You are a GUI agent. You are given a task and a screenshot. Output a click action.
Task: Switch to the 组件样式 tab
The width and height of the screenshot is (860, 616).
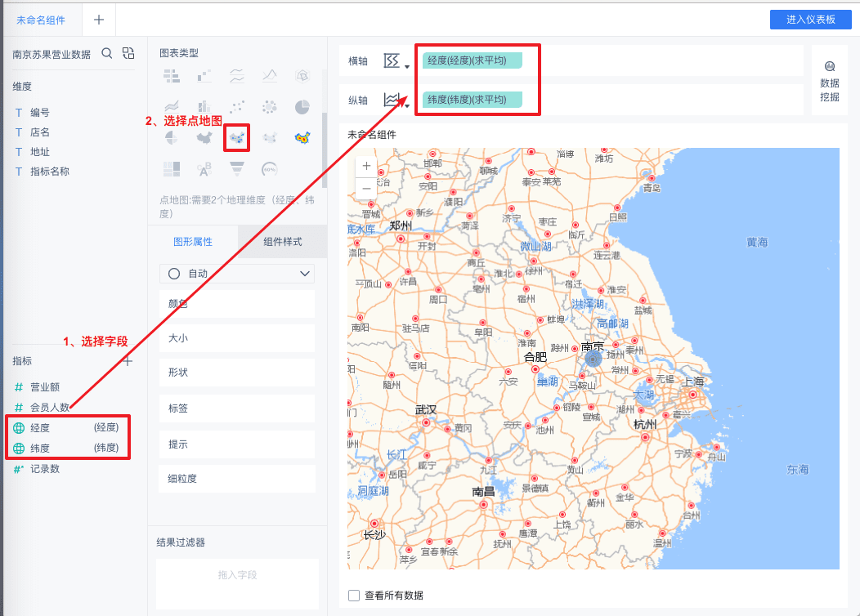tap(283, 242)
